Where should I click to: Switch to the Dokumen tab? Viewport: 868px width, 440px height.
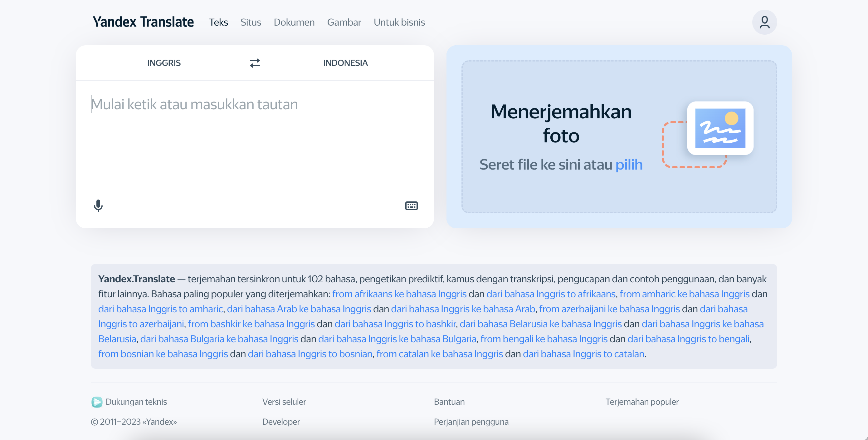click(294, 22)
